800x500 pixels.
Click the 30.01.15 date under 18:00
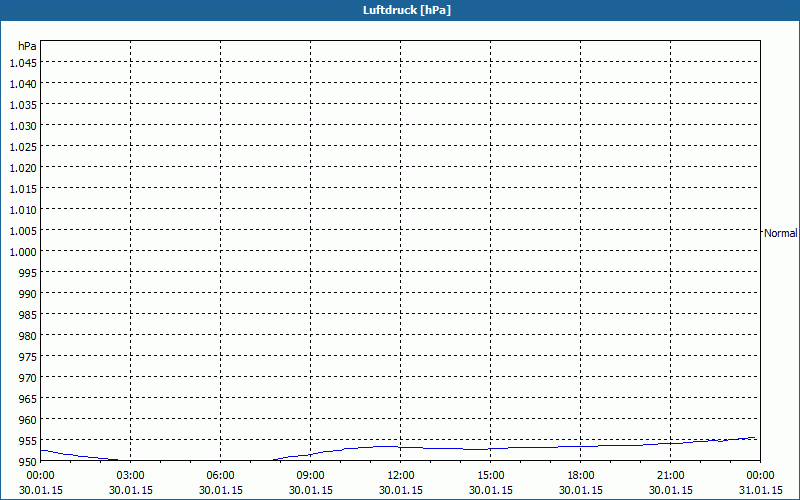[581, 490]
